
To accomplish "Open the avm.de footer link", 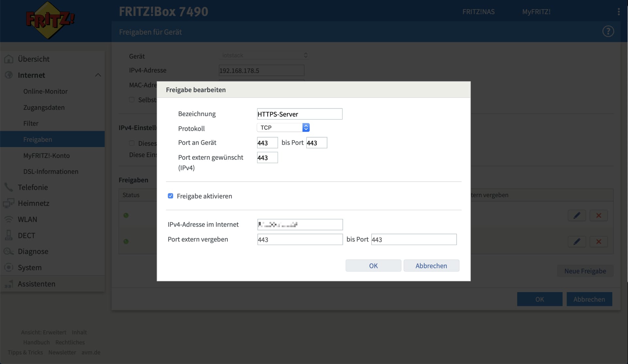I will 91,353.
